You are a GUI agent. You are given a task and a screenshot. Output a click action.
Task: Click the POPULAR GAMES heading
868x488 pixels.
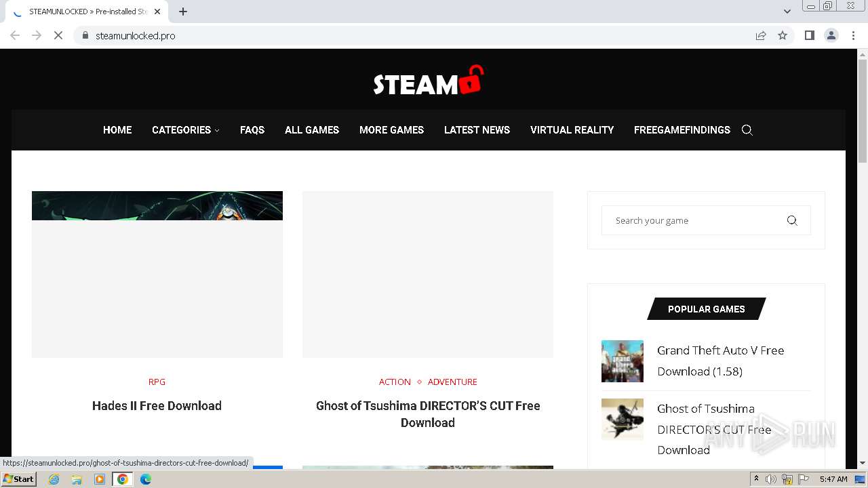coord(707,309)
